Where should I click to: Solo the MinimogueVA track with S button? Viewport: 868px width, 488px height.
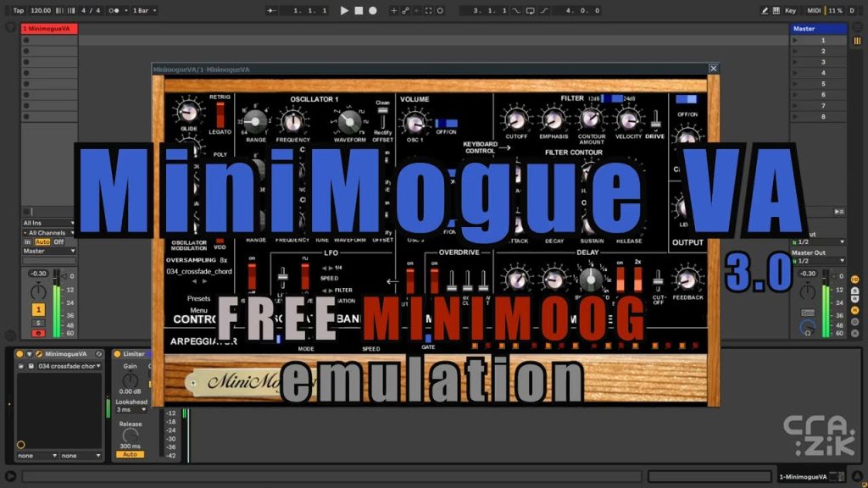(38, 323)
